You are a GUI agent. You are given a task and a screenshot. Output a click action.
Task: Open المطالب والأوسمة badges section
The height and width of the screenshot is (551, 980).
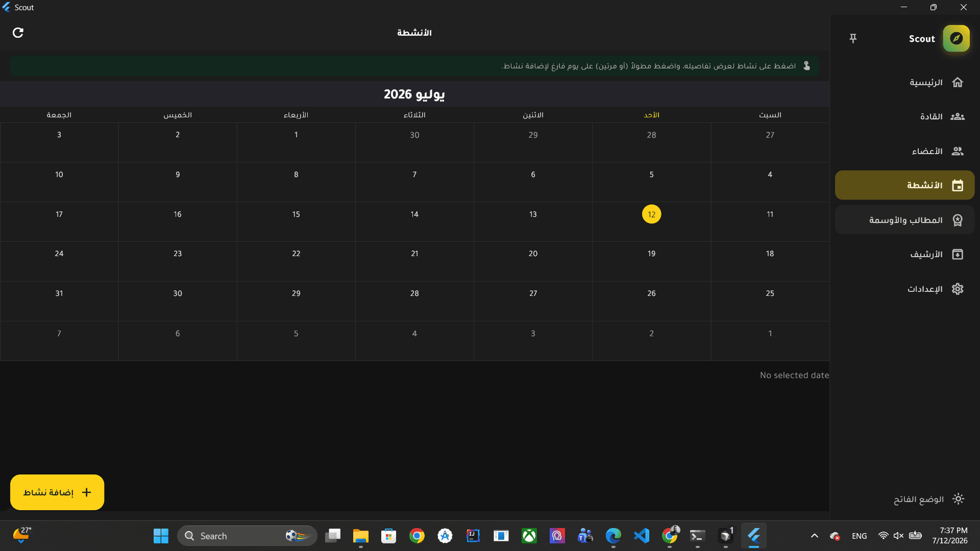[x=904, y=220]
